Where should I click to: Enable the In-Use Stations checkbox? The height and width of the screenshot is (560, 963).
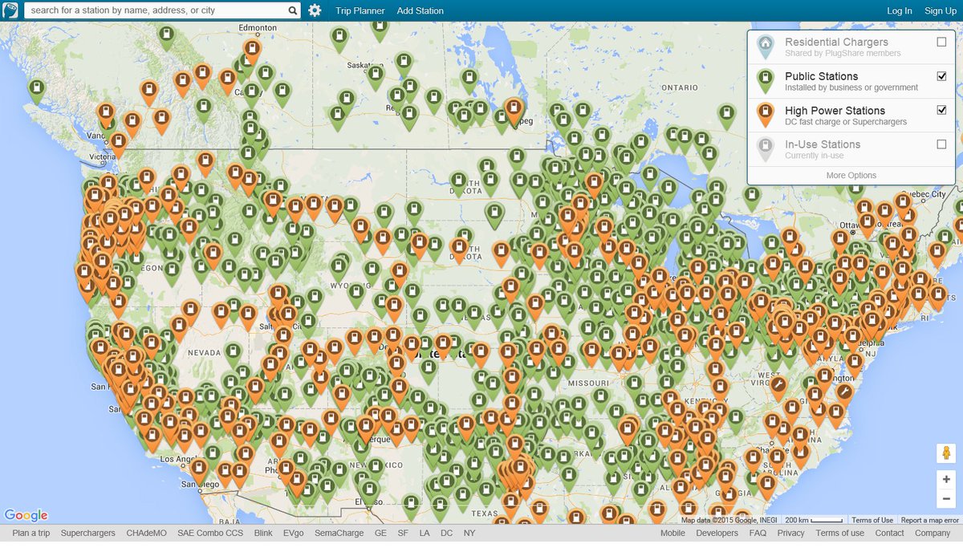pos(941,144)
